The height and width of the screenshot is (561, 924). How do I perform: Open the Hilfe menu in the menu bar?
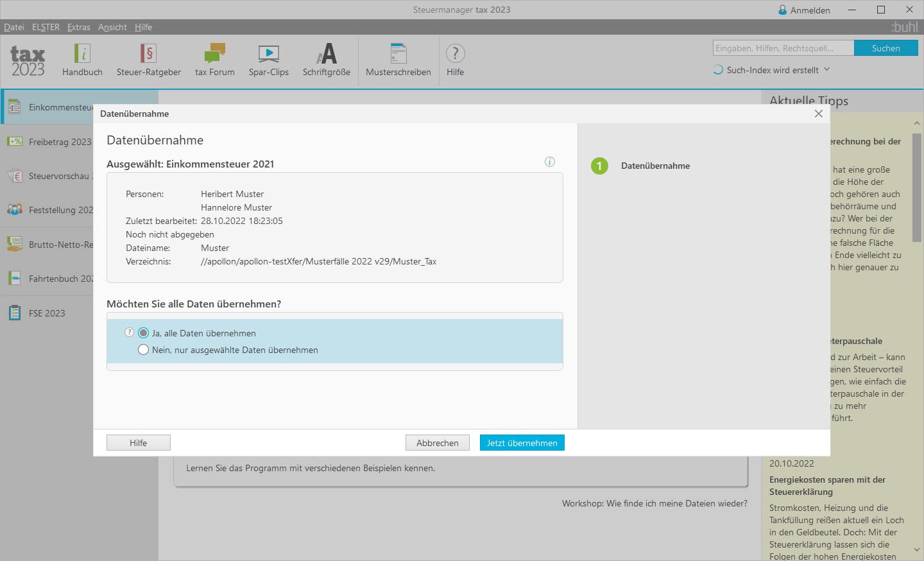pos(143,27)
